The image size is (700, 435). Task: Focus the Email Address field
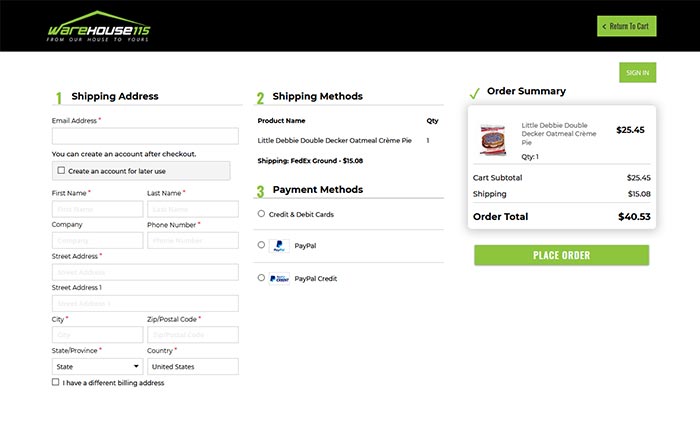(145, 136)
